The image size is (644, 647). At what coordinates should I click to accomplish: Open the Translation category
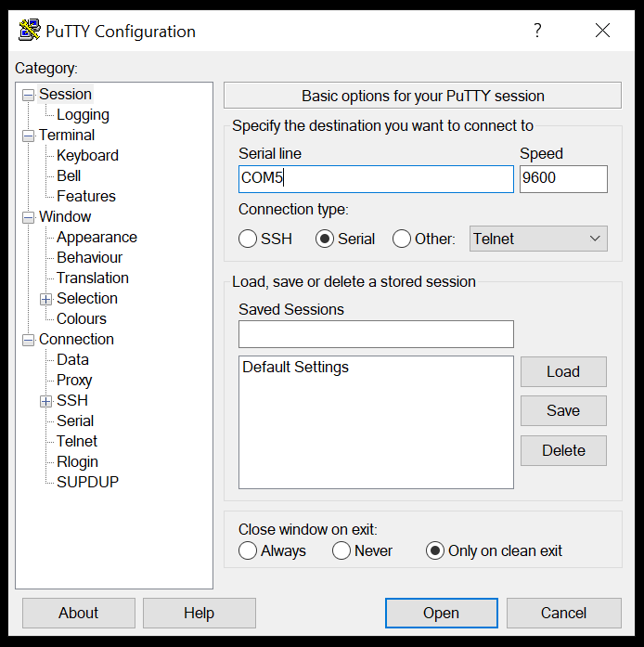tap(93, 278)
